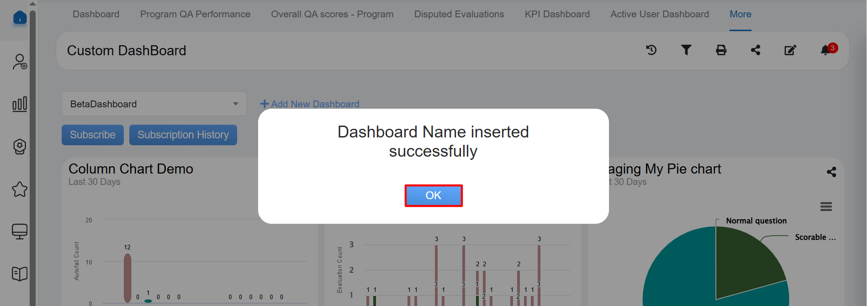868x306 pixels.
Task: Open the user settings sidebar icon
Action: (20, 62)
